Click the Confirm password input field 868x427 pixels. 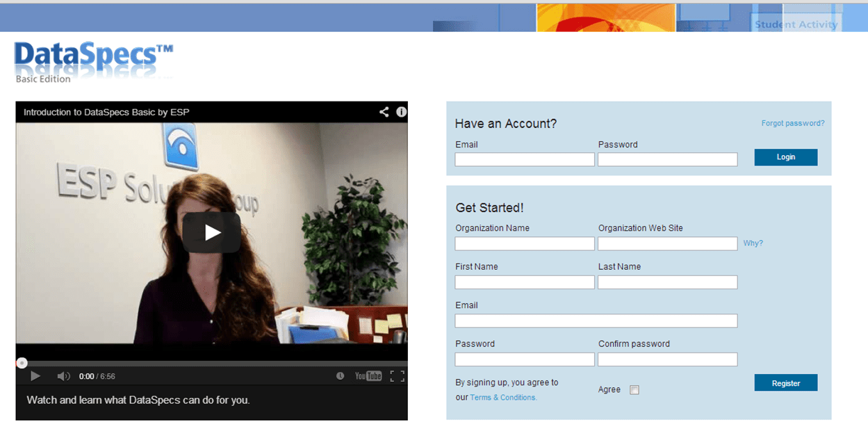click(668, 360)
